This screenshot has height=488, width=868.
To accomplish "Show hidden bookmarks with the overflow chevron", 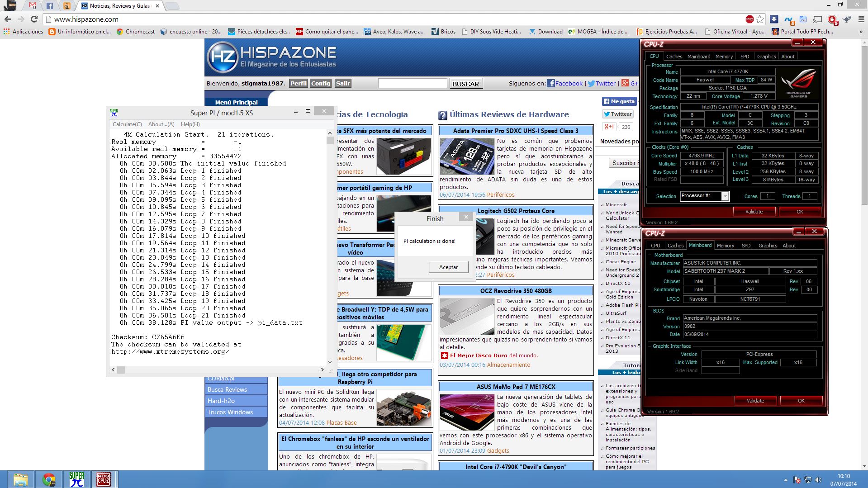I will tap(860, 32).
